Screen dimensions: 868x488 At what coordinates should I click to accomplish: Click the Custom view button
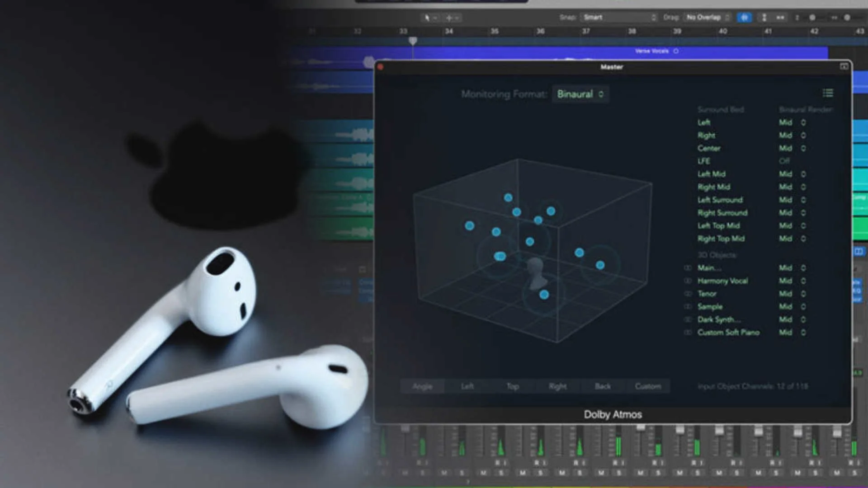(x=648, y=386)
